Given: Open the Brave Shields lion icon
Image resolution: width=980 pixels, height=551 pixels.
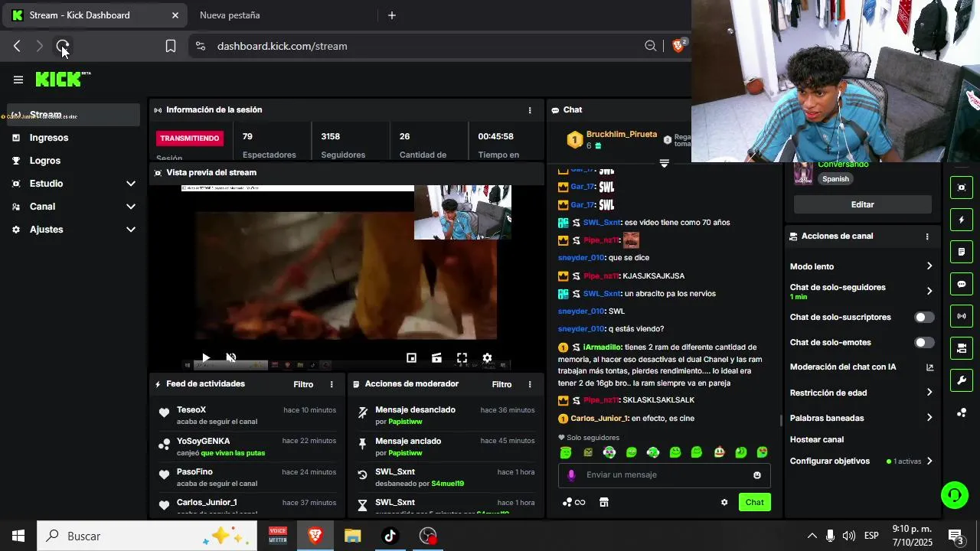Looking at the screenshot, I should click(678, 46).
